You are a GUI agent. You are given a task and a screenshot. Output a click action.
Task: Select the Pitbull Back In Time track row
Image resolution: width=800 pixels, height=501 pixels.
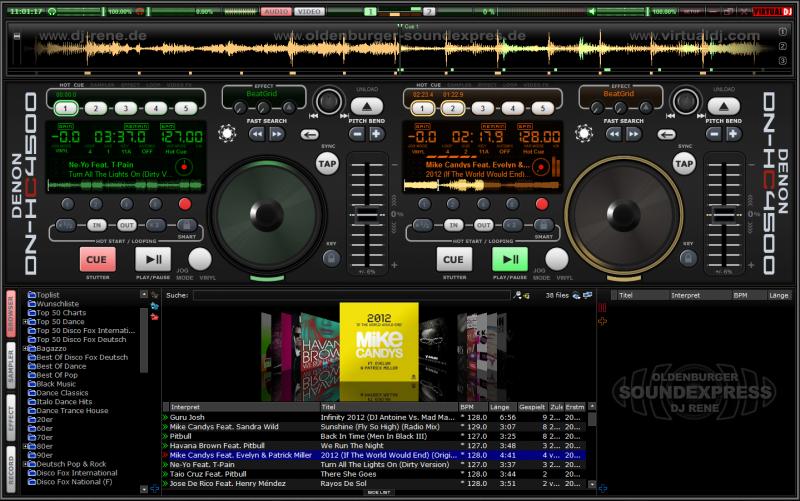(x=374, y=436)
